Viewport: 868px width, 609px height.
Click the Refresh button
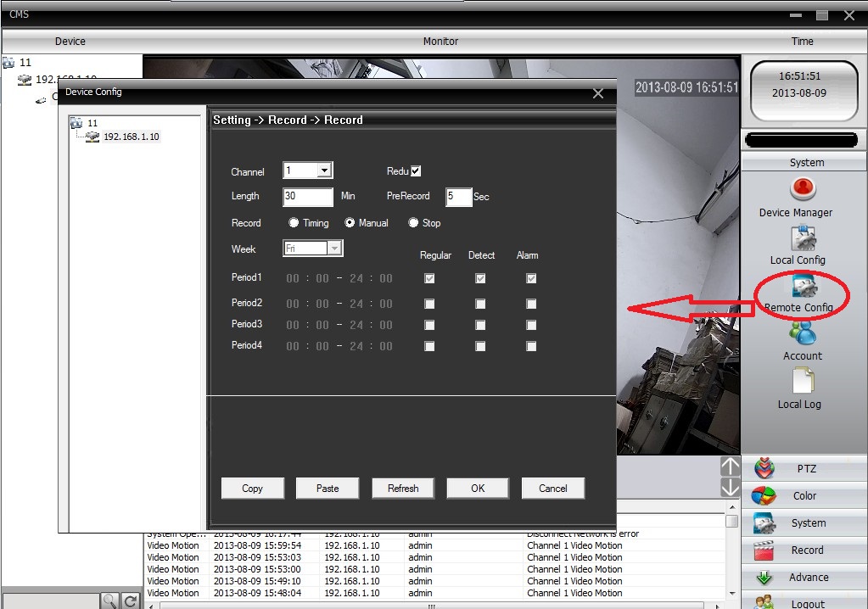403,488
